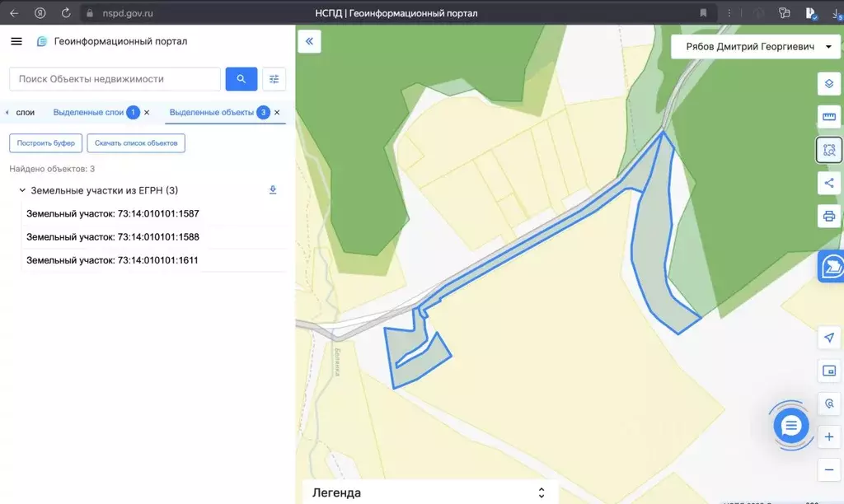Select land parcel 73:14:010101:1588
The width and height of the screenshot is (844, 504).
pos(113,237)
